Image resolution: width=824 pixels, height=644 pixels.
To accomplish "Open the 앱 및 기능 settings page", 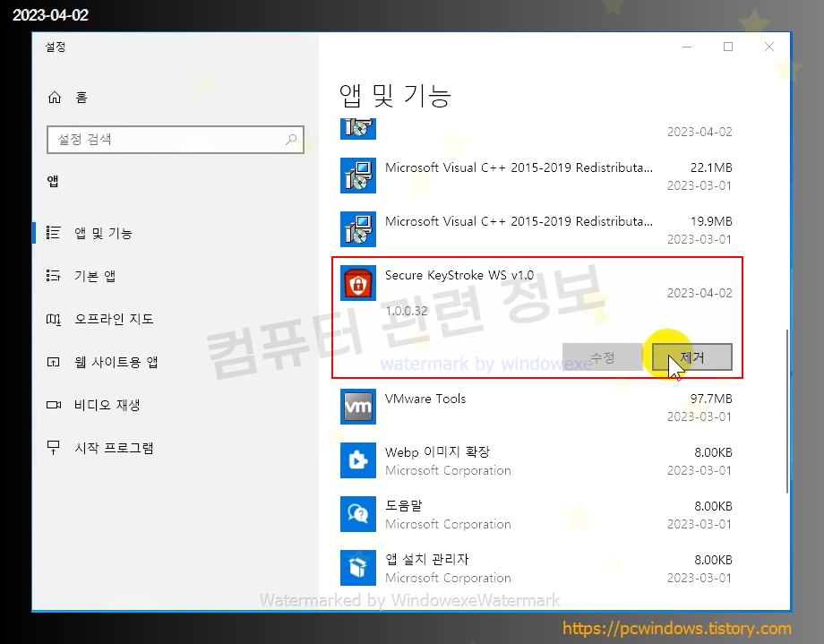I will click(175, 233).
